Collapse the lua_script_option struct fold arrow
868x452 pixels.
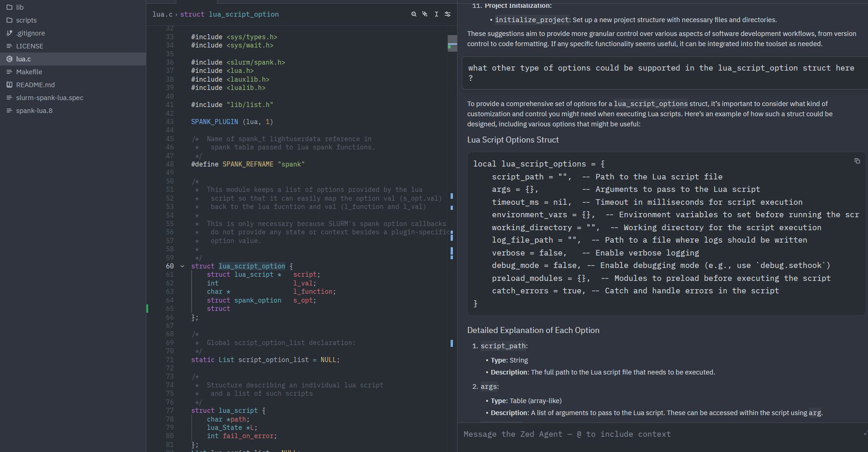point(182,266)
